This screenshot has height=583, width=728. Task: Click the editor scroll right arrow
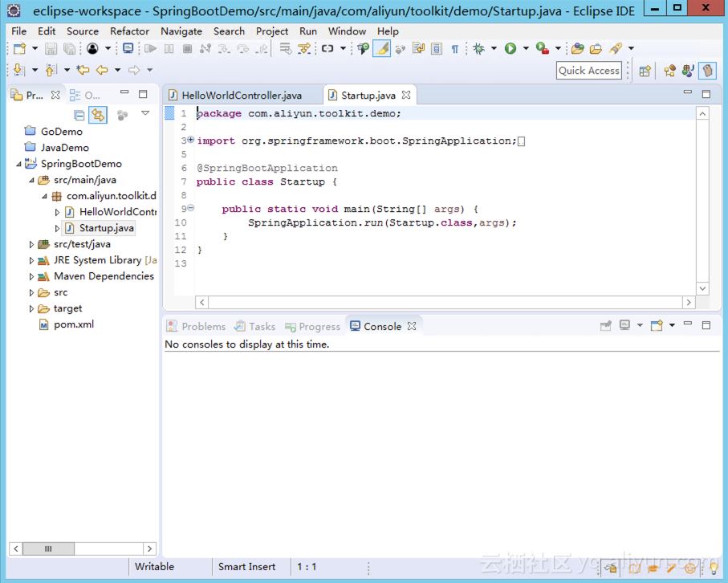click(x=689, y=303)
